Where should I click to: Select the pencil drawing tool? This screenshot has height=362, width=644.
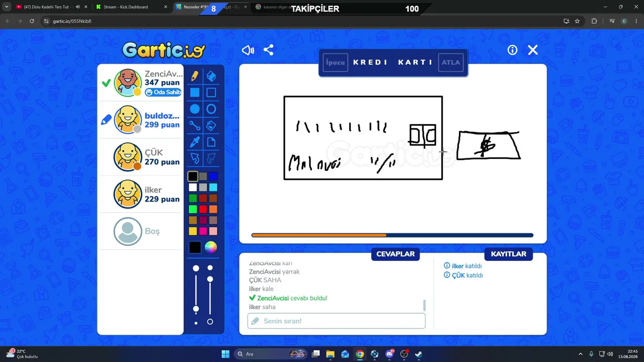click(195, 76)
